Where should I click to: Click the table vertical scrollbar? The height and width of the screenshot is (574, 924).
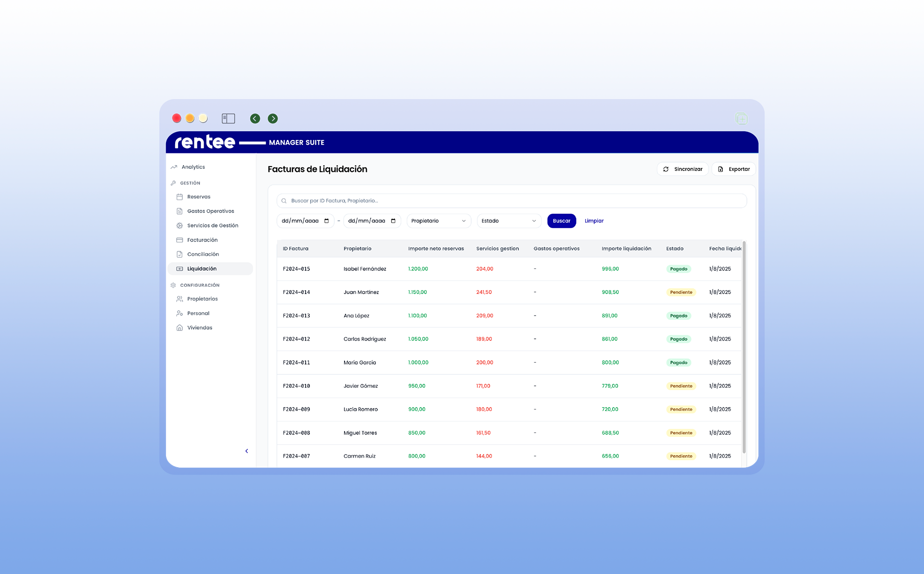click(744, 346)
